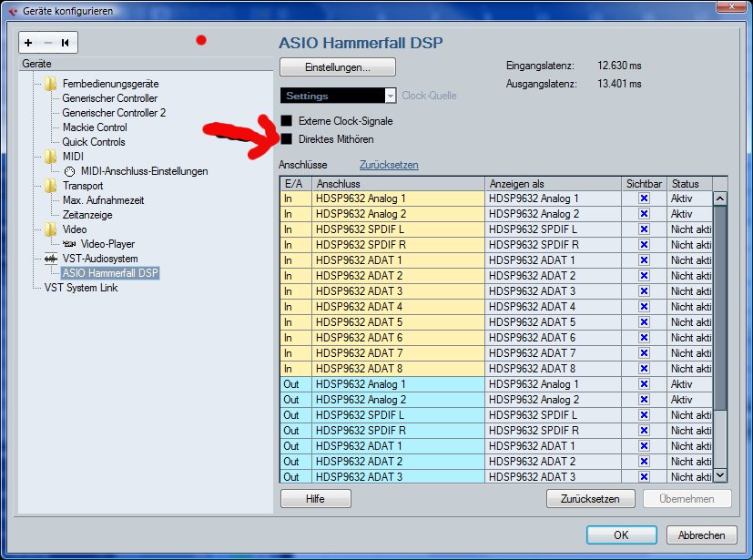Close the Geräte konfigurieren dialog

click(x=731, y=6)
